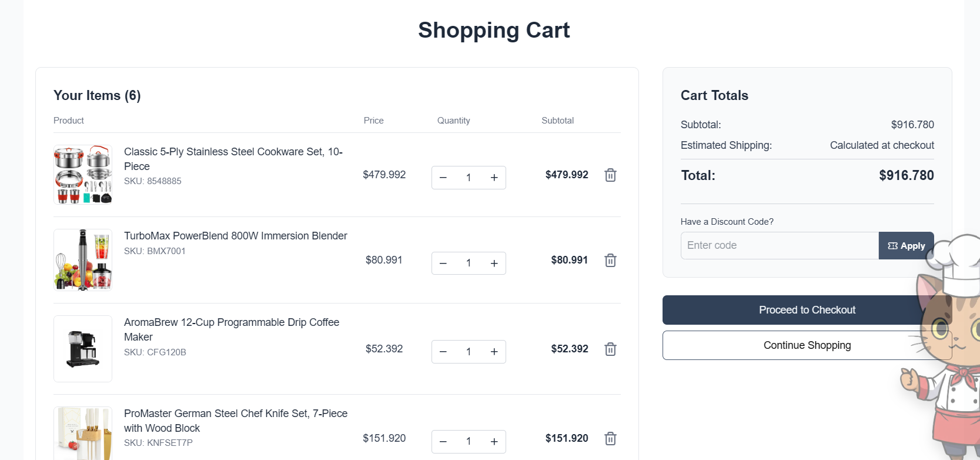Open the Classic Cookware Set product thumbnail
980x460 pixels.
pos(83,175)
